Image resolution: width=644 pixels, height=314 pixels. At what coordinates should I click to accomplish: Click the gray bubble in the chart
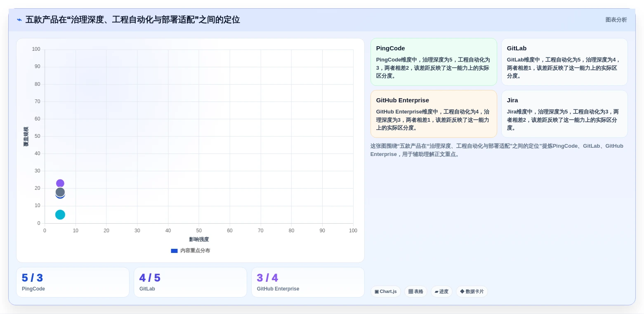tap(60, 192)
